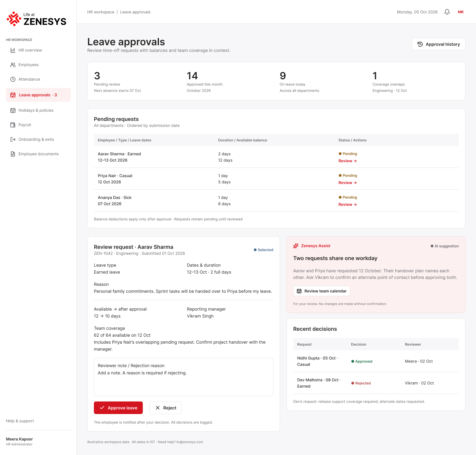Review Aarav Sharma's pending request

click(347, 161)
